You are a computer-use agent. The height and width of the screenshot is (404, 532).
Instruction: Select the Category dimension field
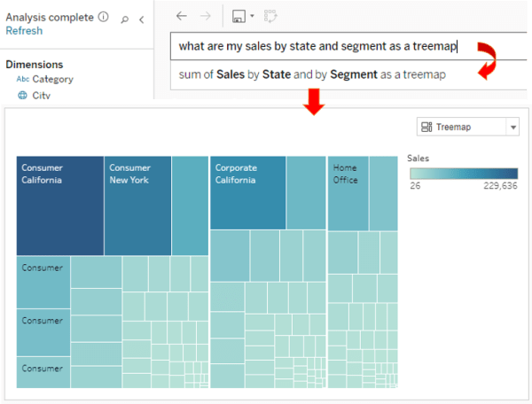pyautogui.click(x=52, y=79)
